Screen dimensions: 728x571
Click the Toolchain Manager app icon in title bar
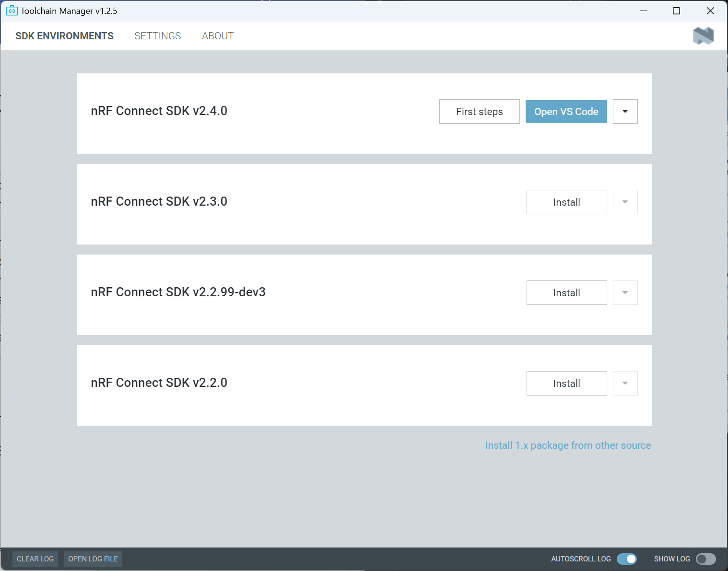click(x=12, y=11)
